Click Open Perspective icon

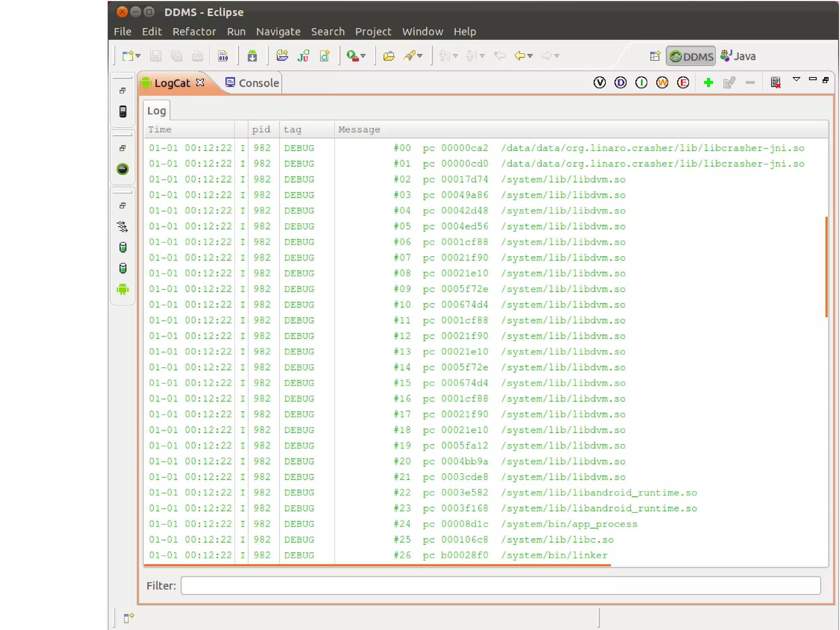tap(655, 56)
